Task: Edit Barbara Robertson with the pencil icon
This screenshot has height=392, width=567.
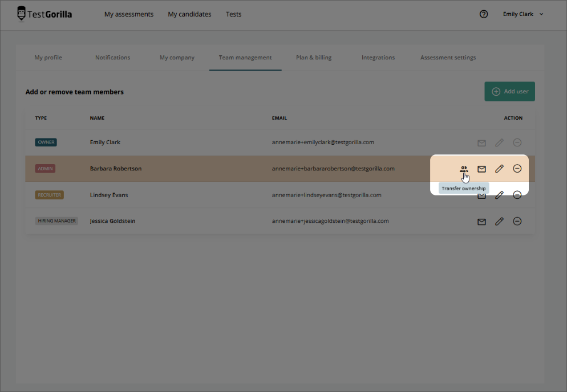Action: tap(499, 169)
